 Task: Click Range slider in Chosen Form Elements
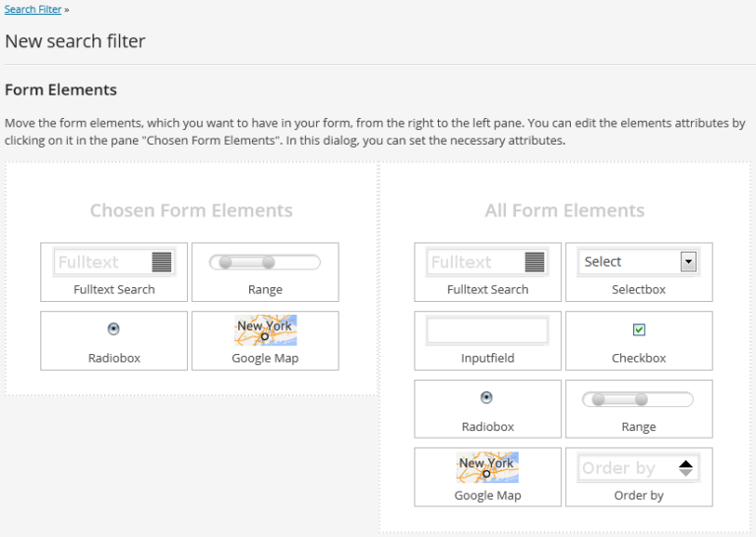point(265,262)
